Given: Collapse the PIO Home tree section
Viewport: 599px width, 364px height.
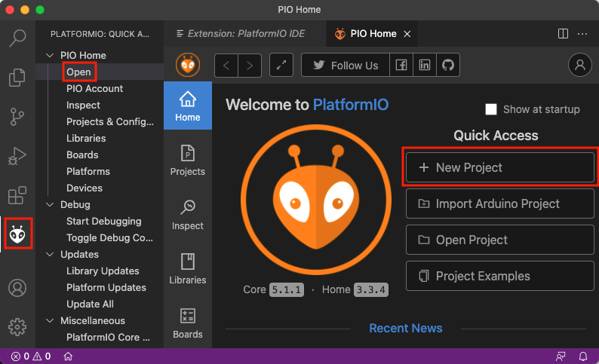Looking at the screenshot, I should [x=50, y=56].
